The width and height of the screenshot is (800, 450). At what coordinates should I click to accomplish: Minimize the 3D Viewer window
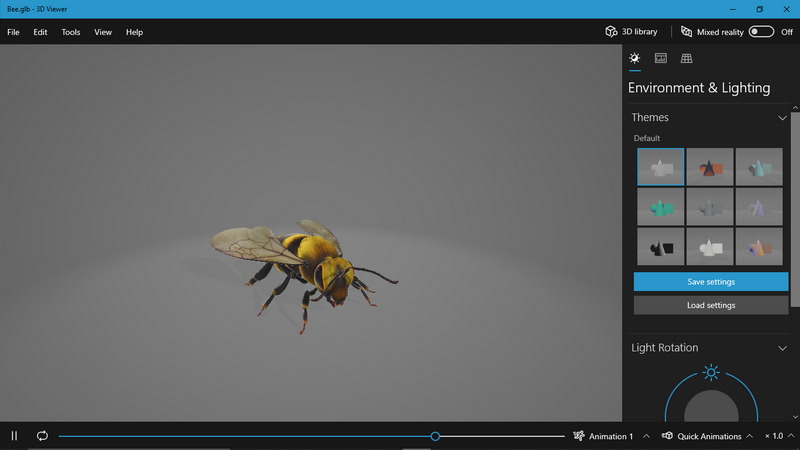[733, 9]
